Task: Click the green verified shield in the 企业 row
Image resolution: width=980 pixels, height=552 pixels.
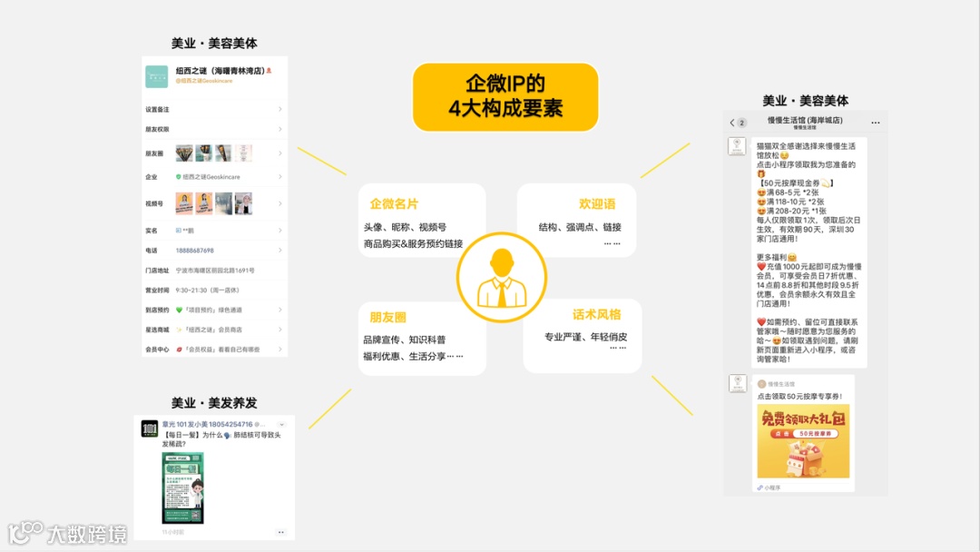Action: pyautogui.click(x=178, y=177)
